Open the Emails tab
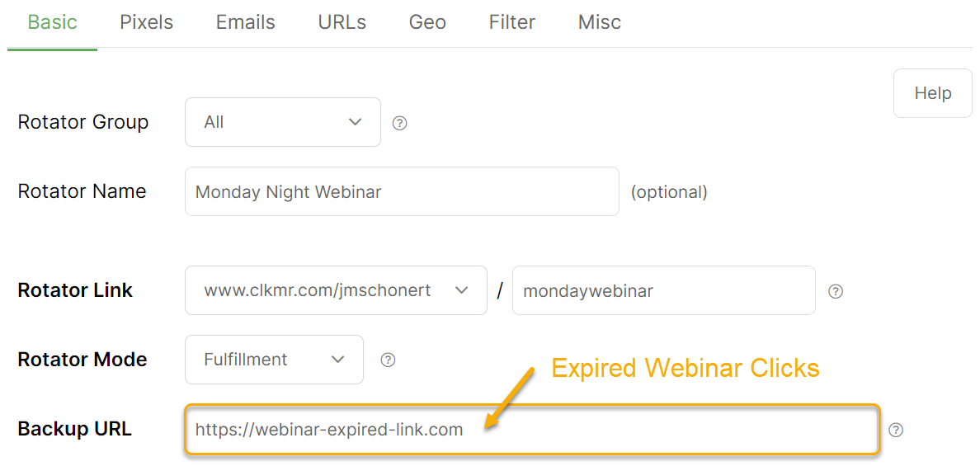 point(245,22)
